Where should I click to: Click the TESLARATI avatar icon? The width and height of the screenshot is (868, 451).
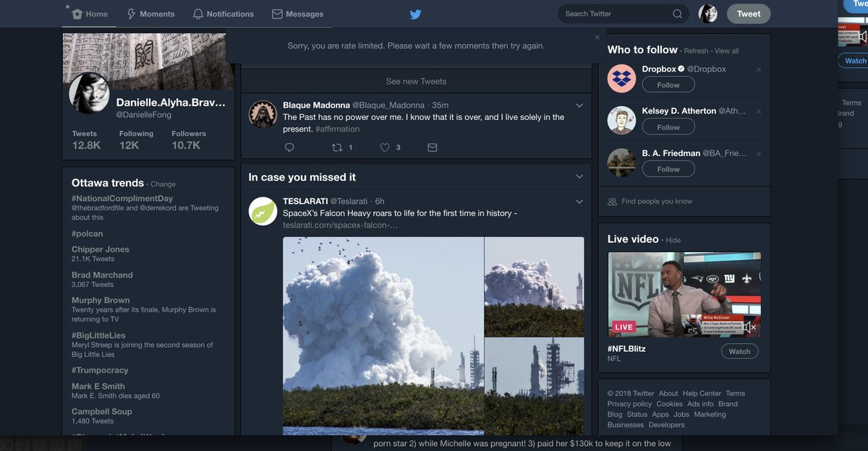coord(263,211)
